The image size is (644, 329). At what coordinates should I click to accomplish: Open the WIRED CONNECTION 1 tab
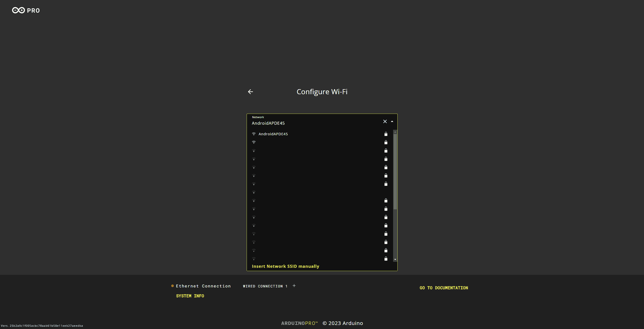[x=265, y=286]
